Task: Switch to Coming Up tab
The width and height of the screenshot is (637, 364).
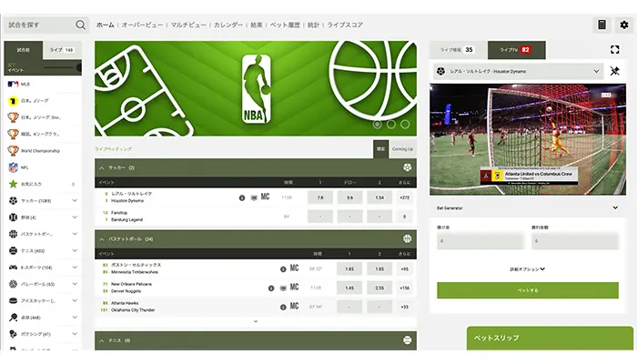Action: point(402,149)
